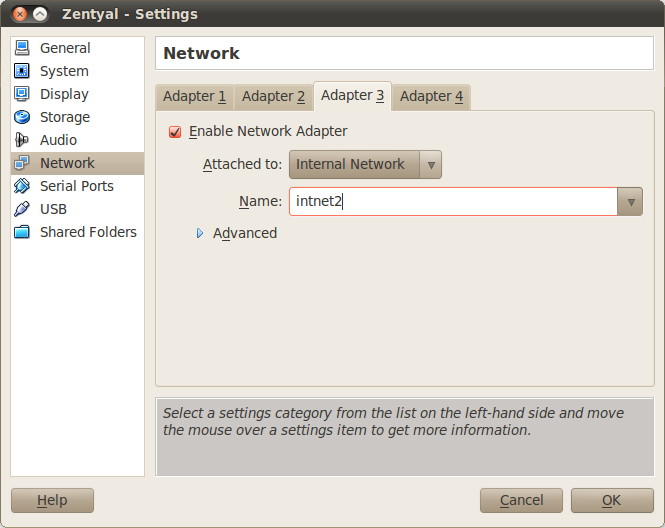Click the Shared Folders folder icon
Viewport: 665px width, 528px height.
[21, 232]
